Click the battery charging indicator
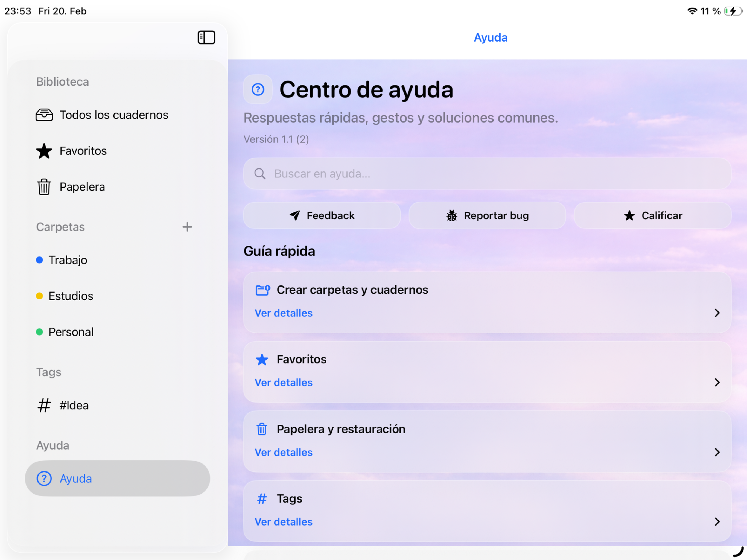The width and height of the screenshot is (747, 560). point(734,11)
